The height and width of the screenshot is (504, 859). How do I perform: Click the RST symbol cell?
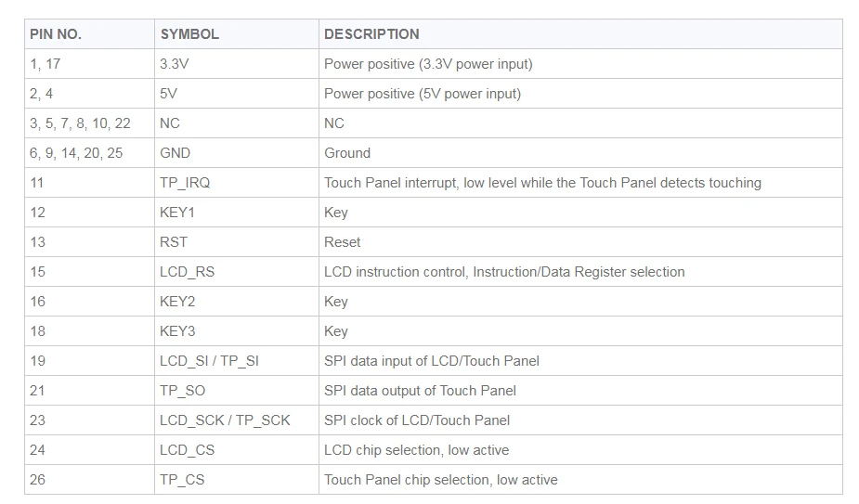237,241
